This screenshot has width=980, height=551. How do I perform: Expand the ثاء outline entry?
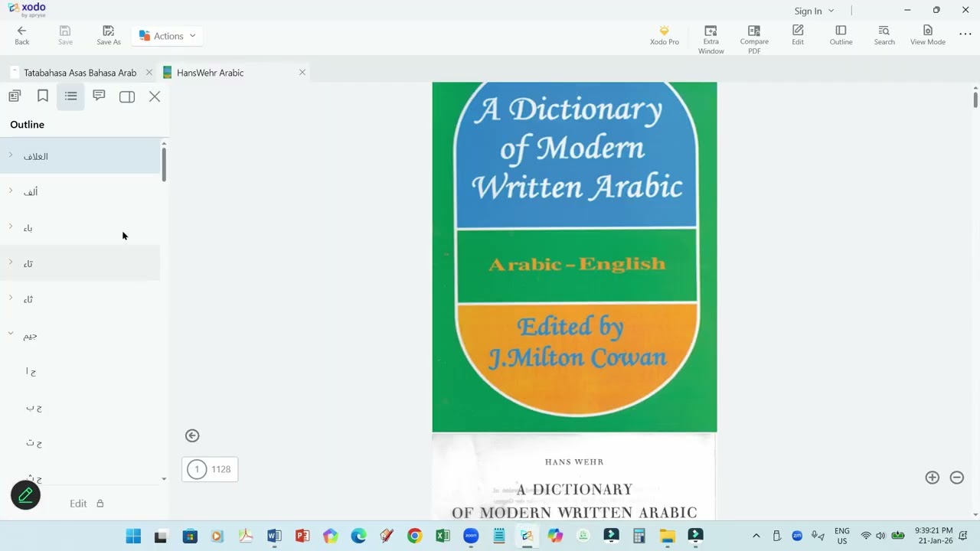pyautogui.click(x=11, y=298)
